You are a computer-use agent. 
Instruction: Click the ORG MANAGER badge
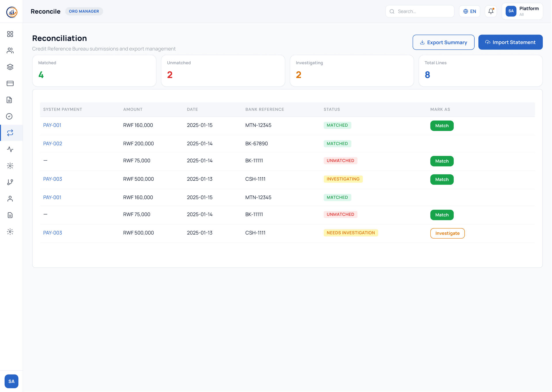tap(84, 11)
